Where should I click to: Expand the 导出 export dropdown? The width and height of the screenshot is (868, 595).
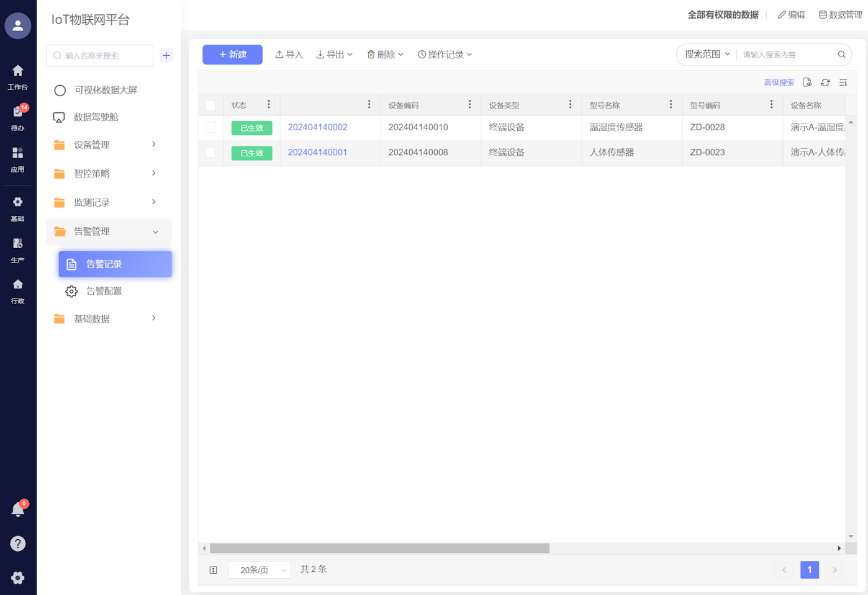334,55
